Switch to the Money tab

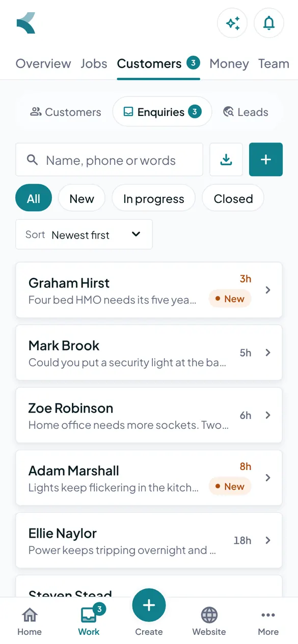pyautogui.click(x=229, y=64)
